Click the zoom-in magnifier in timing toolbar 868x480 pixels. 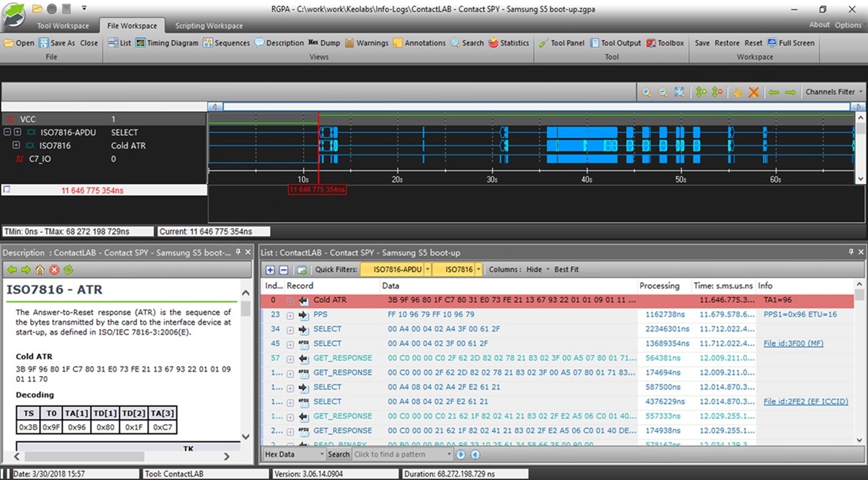point(646,93)
